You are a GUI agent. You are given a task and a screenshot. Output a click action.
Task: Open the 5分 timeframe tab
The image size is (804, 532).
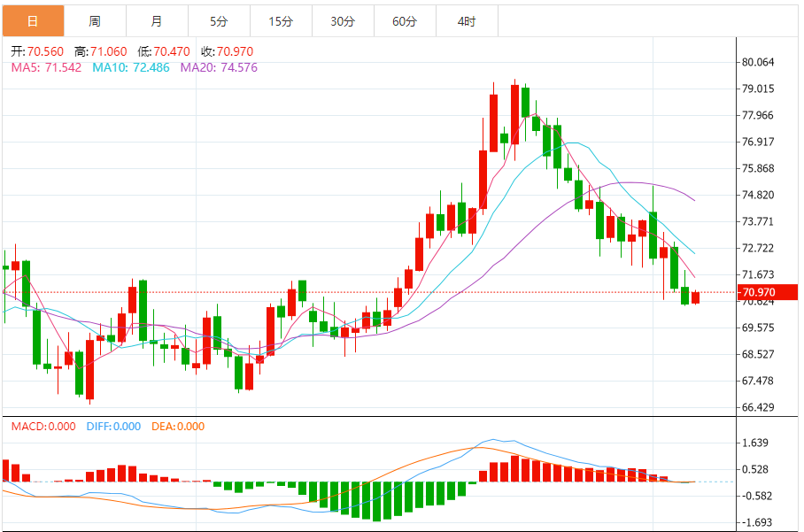click(x=219, y=21)
